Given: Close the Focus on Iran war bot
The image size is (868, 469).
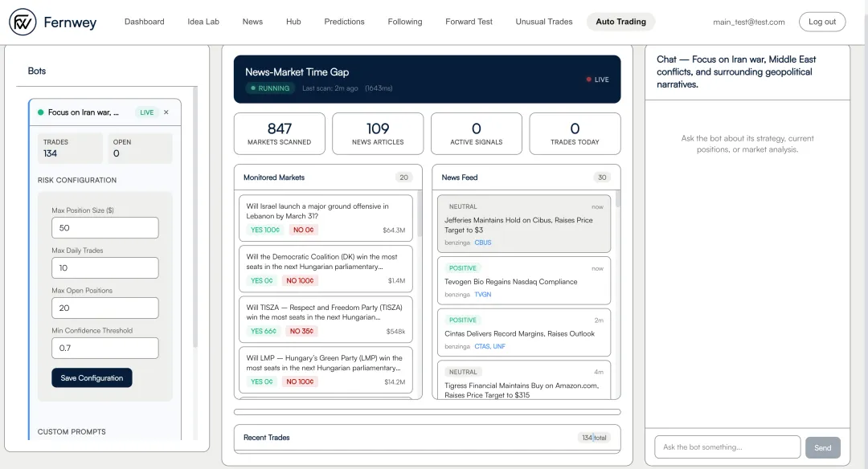Looking at the screenshot, I should click(166, 112).
